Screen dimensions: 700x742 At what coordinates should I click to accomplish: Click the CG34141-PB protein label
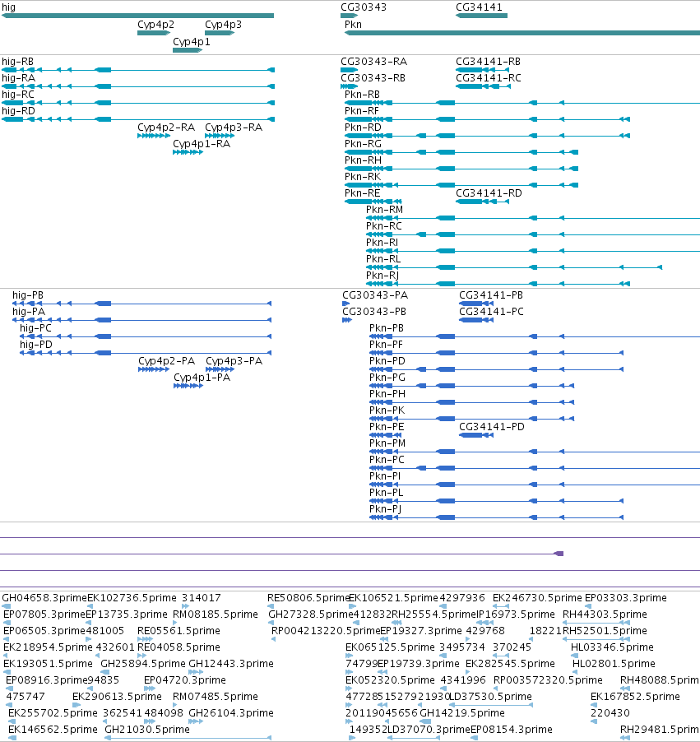pos(491,295)
